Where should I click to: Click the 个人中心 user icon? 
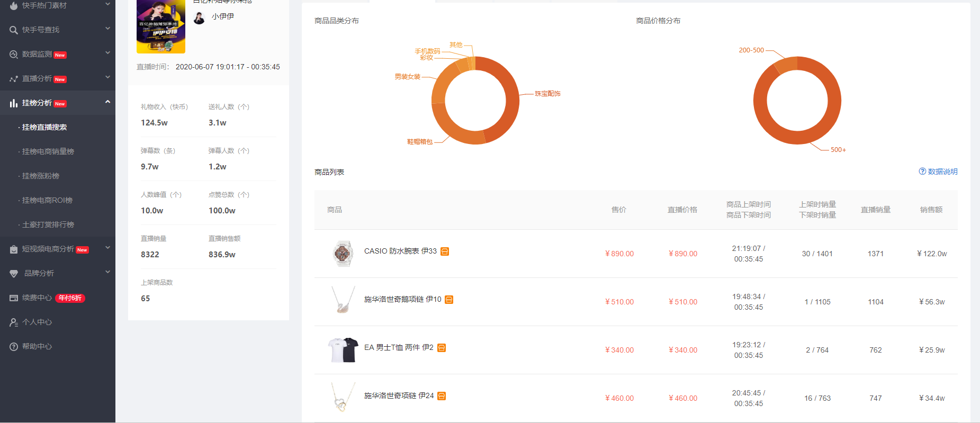[x=14, y=322]
